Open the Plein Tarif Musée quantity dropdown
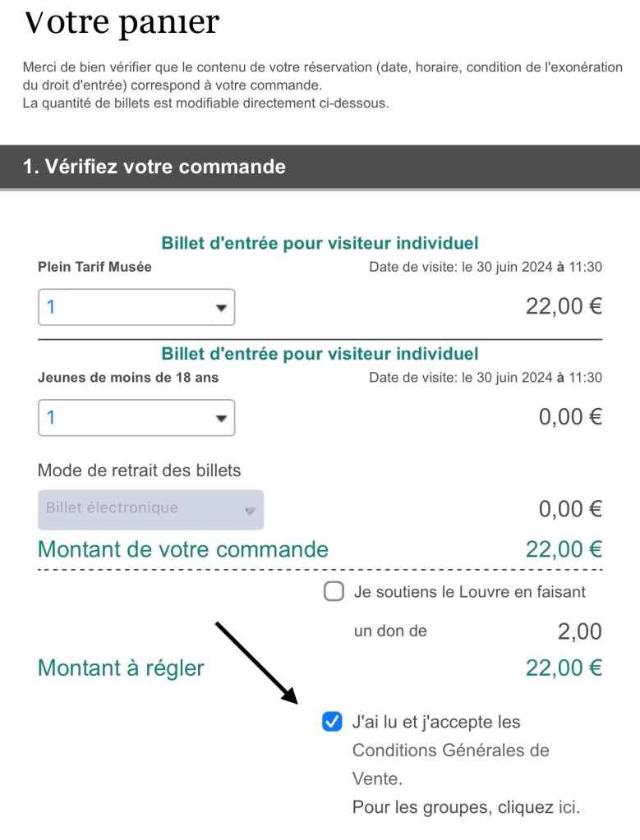This screenshot has height=840, width=640. 136,308
